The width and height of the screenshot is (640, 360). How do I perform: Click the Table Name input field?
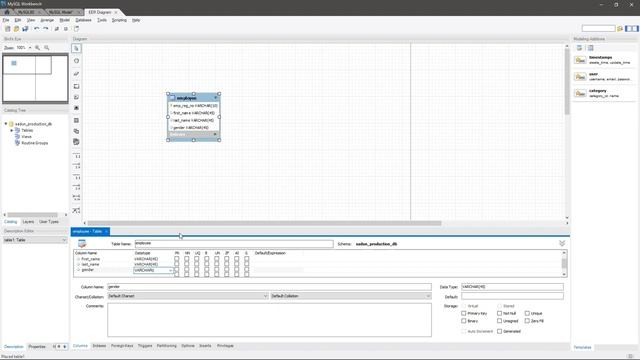click(234, 244)
